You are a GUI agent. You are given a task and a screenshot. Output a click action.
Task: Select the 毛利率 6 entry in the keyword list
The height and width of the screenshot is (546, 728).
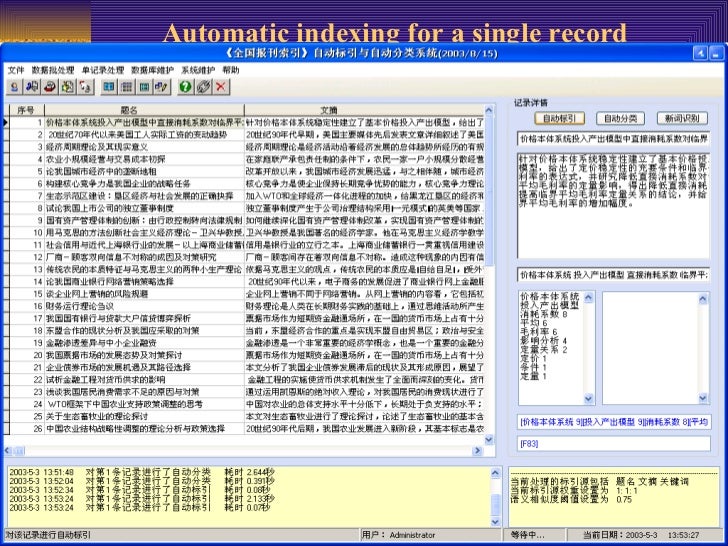click(x=539, y=332)
